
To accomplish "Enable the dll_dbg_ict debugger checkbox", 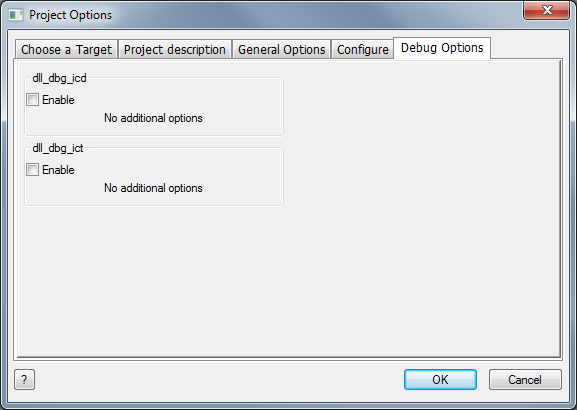I will (32, 170).
